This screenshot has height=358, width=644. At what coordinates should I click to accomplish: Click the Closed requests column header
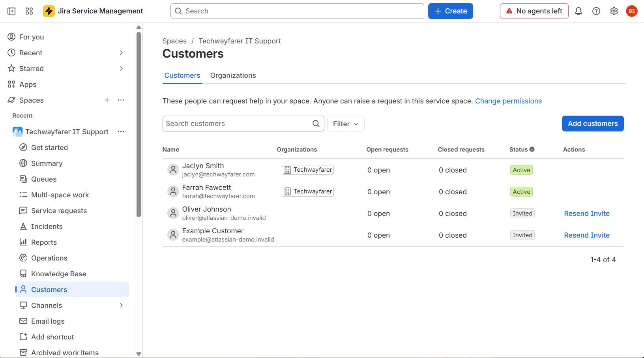coord(461,150)
